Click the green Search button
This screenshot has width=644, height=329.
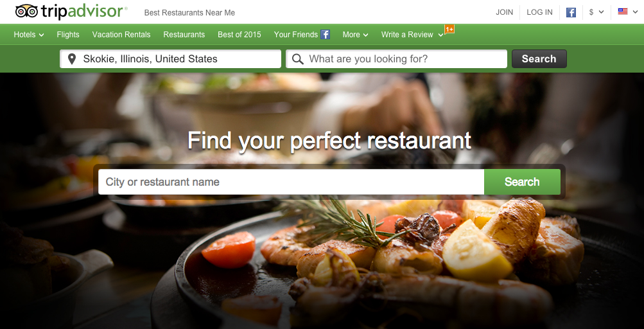(522, 182)
